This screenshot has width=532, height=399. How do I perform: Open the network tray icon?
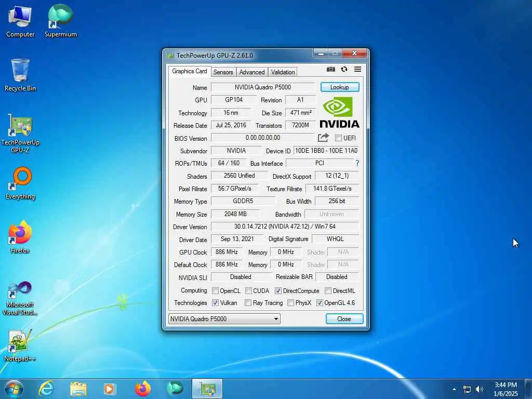[x=467, y=389]
